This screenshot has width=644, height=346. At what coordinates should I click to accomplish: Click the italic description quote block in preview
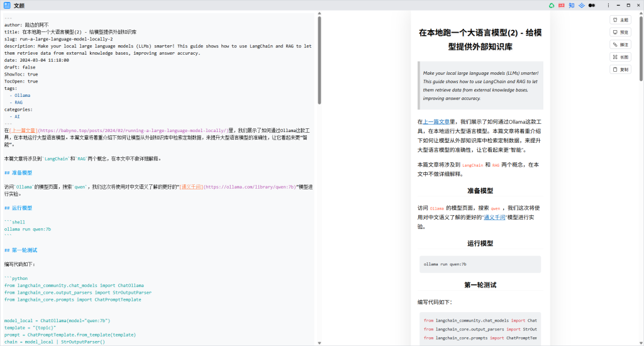point(480,86)
